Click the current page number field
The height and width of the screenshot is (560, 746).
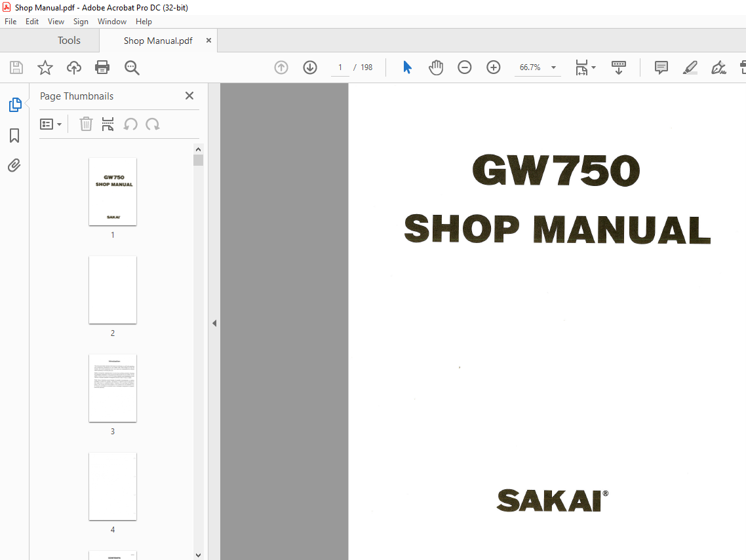pos(340,67)
